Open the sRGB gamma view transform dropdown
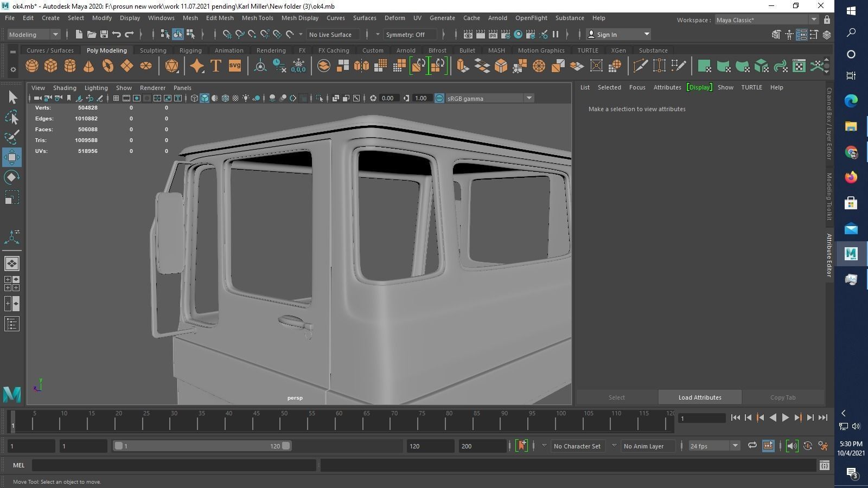 (x=489, y=98)
